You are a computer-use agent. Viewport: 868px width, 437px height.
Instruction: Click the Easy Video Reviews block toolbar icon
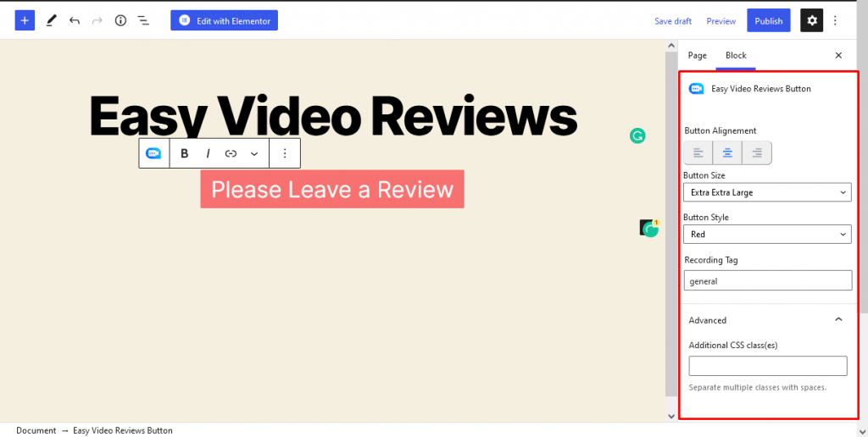[x=153, y=154]
